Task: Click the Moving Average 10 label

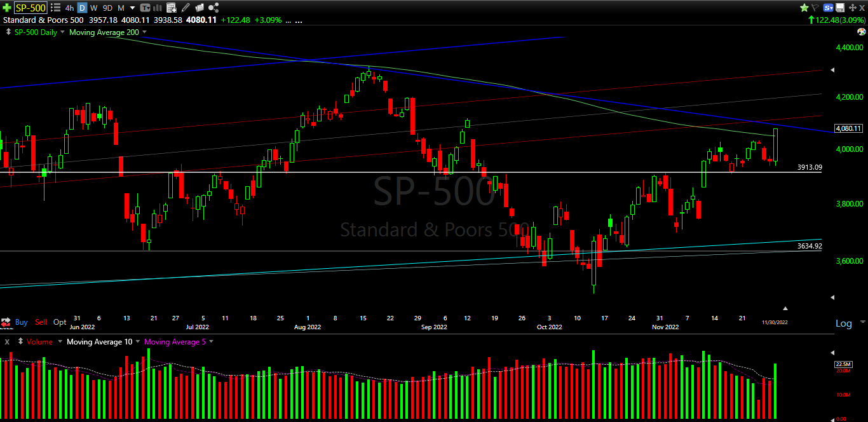Action: point(100,342)
